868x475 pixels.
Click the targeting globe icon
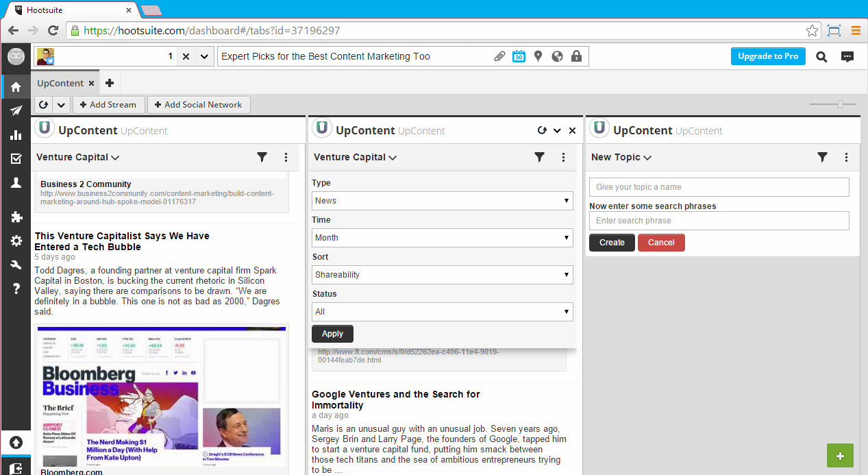[557, 56]
